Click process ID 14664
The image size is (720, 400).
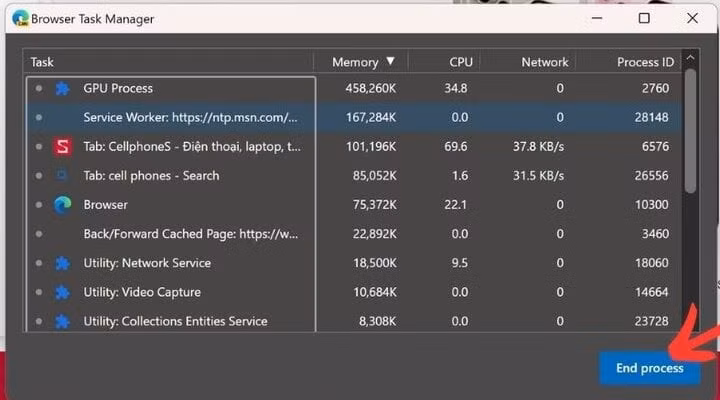[652, 292]
